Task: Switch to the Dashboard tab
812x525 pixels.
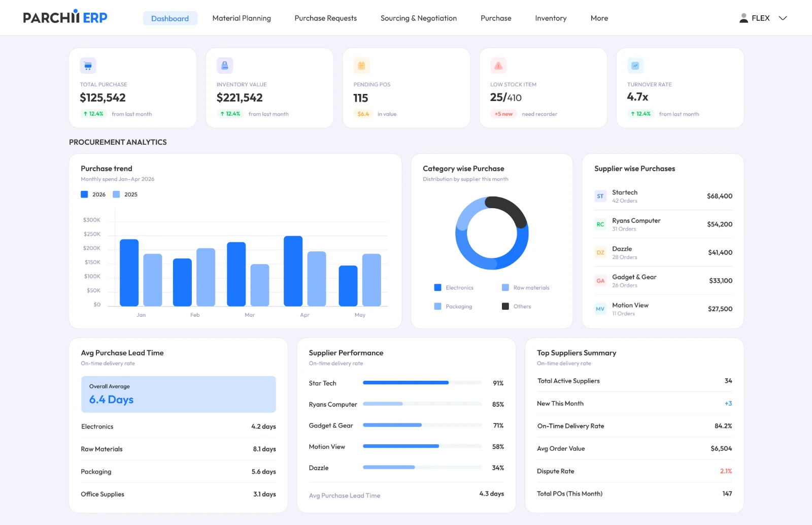Action: pyautogui.click(x=170, y=18)
